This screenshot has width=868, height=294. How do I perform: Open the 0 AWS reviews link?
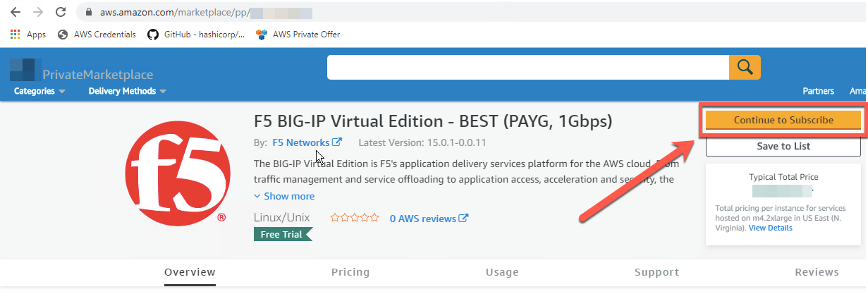pos(422,219)
